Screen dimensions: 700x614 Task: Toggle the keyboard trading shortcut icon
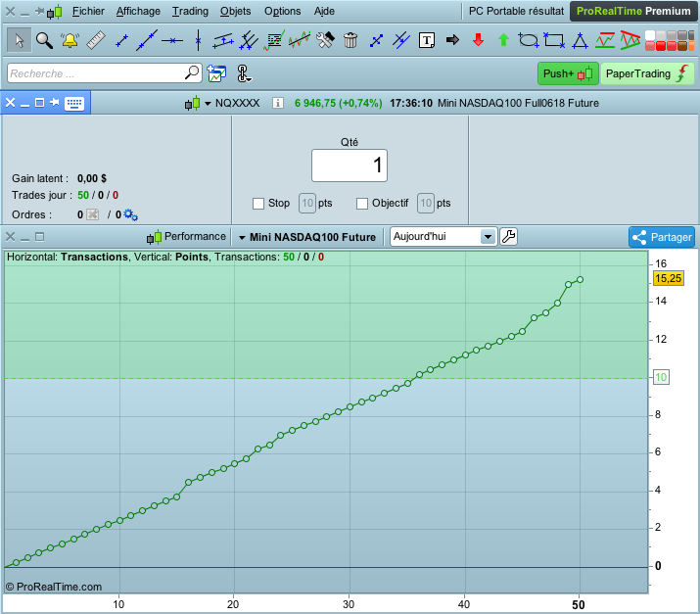tap(74, 103)
